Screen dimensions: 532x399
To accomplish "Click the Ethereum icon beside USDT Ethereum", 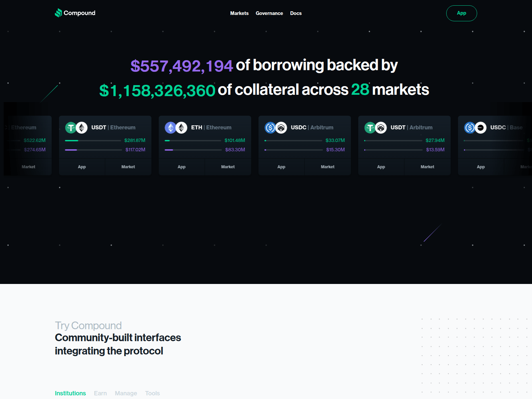I will click(x=82, y=127).
